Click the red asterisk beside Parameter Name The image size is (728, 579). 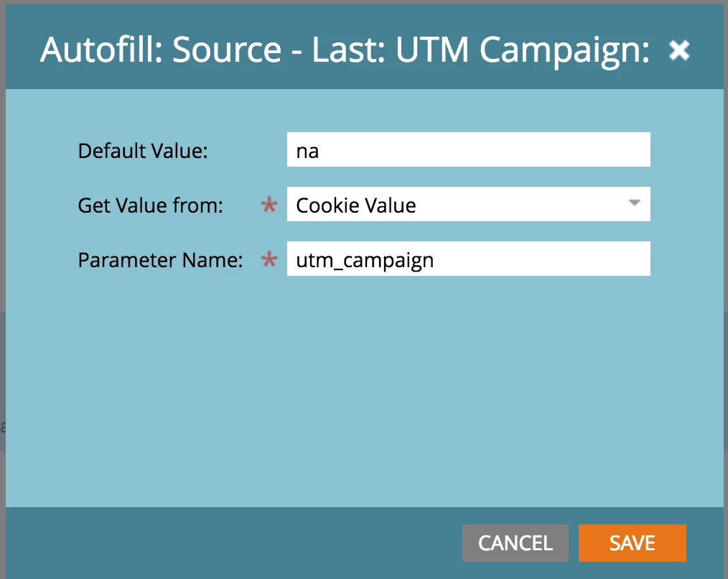point(269,259)
